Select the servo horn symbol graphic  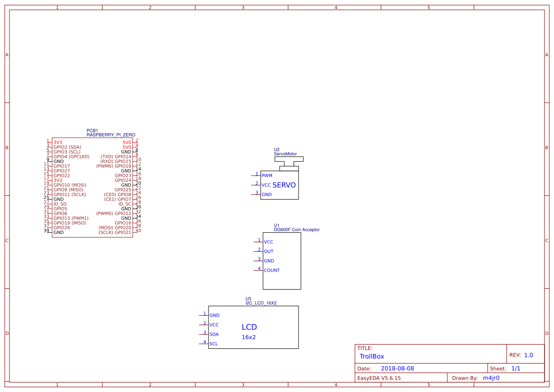pos(289,164)
